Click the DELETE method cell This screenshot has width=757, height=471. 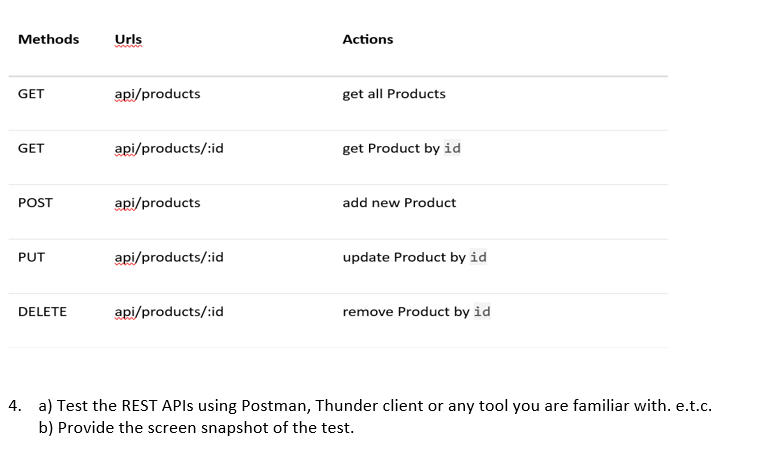coord(42,312)
